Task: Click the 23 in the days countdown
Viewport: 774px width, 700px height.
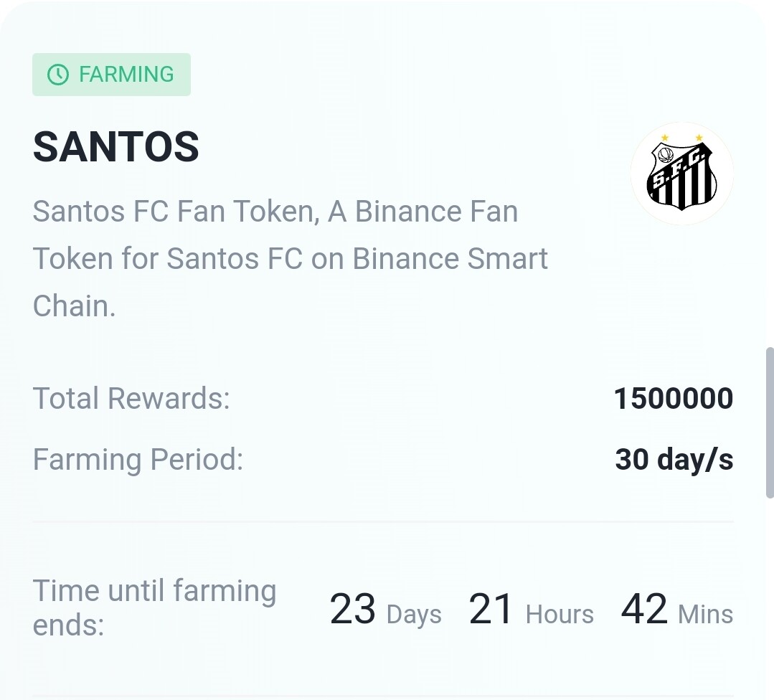Action: pos(352,610)
